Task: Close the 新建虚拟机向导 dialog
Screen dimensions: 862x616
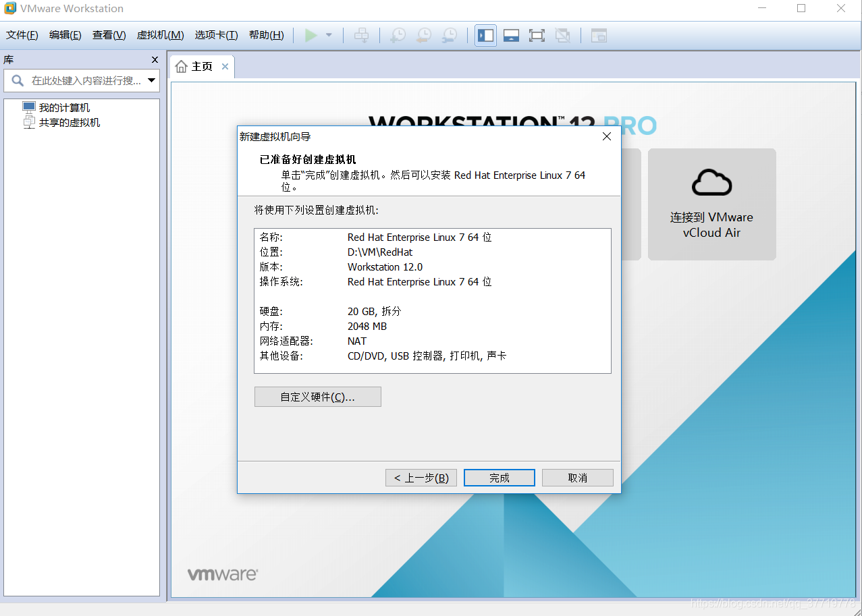Action: (606, 136)
